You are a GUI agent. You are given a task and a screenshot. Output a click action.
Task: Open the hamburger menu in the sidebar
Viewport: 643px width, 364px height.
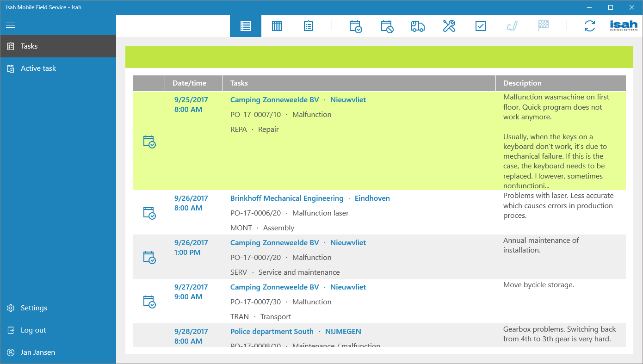tap(11, 25)
